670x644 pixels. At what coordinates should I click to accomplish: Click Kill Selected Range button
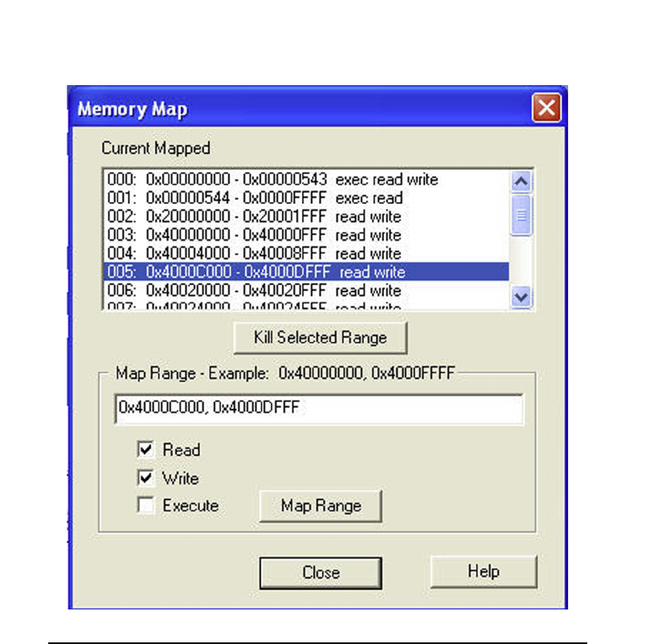coord(320,338)
